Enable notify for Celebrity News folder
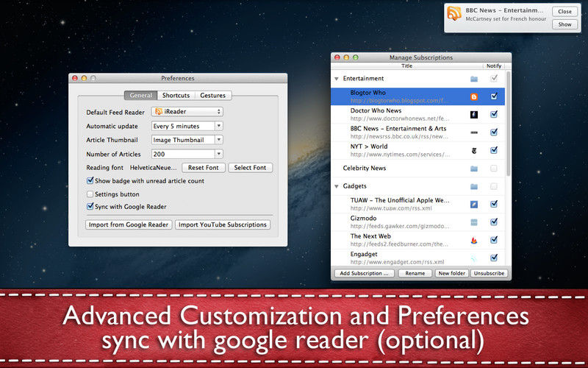The height and width of the screenshot is (368, 588). tap(494, 169)
